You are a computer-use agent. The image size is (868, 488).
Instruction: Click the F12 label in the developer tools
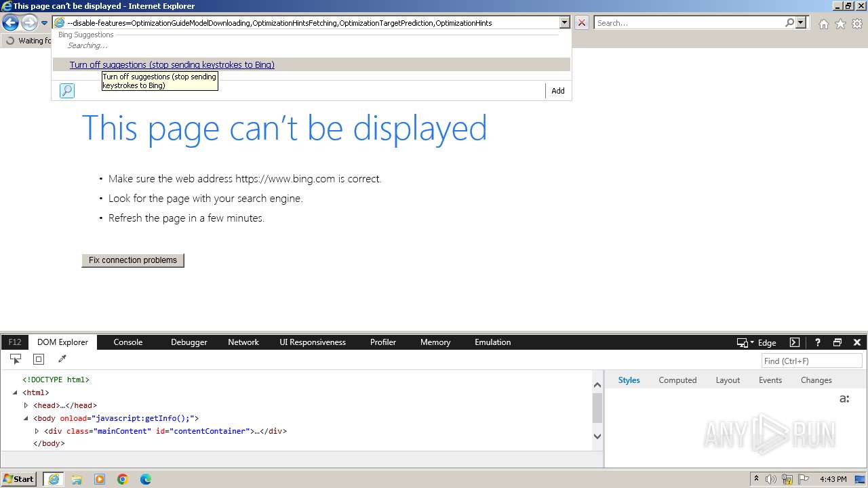[x=15, y=342]
